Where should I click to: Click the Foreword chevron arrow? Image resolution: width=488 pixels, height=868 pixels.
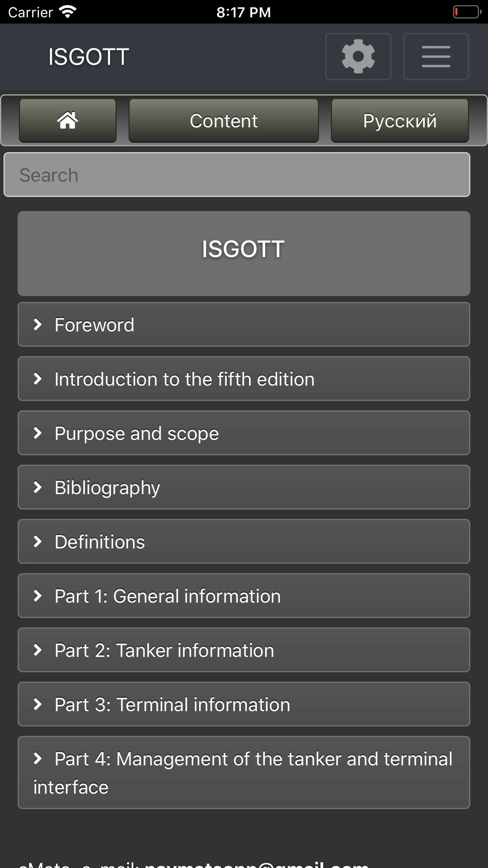click(38, 324)
